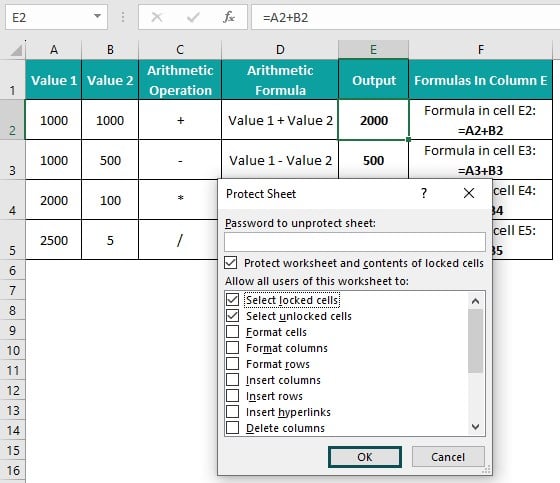The width and height of the screenshot is (560, 483).
Task: Select cell A4 containing 2000
Action: (x=54, y=200)
